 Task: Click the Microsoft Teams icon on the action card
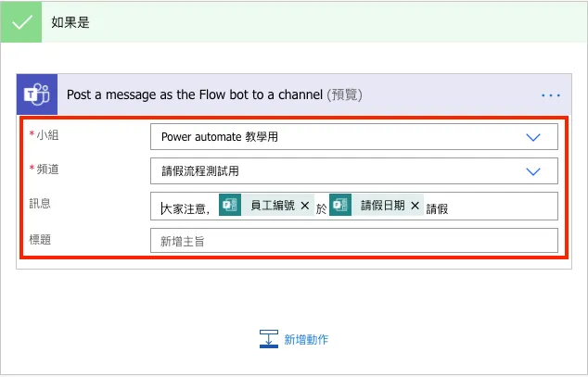[x=37, y=94]
